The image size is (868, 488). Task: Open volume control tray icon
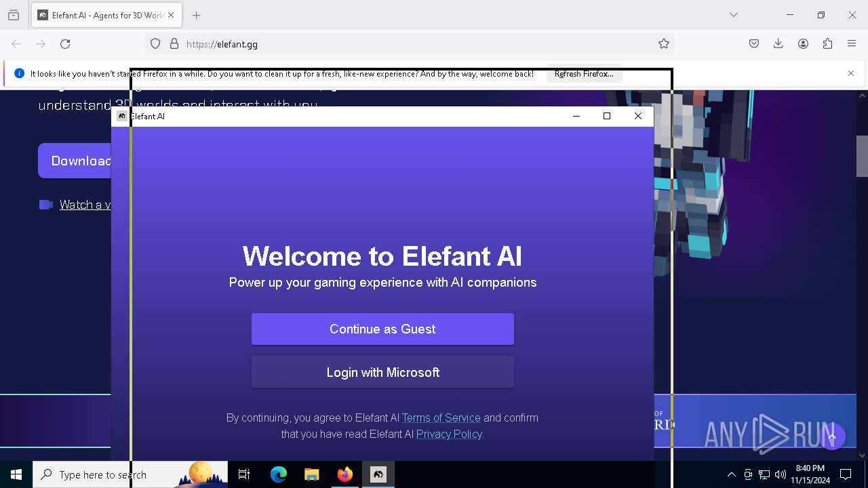[781, 474]
